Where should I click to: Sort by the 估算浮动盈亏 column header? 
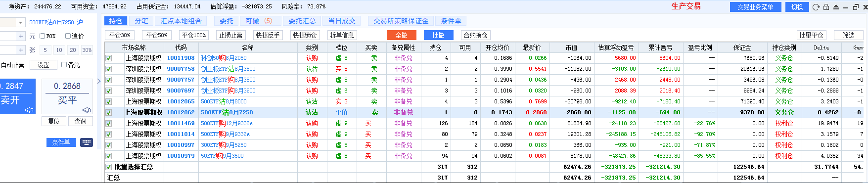[616, 47]
